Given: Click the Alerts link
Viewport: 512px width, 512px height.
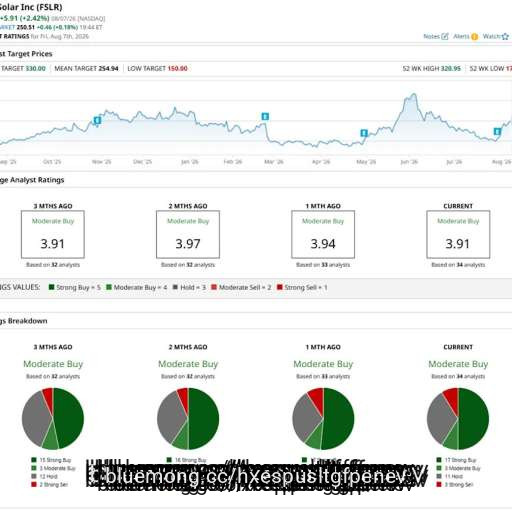Looking at the screenshot, I should click(x=462, y=36).
